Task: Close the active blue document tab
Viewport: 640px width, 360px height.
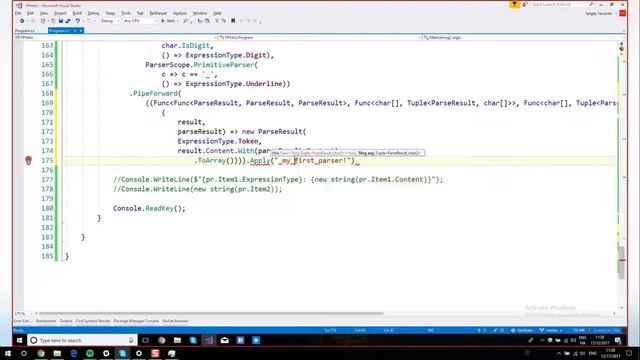Action: (81, 31)
